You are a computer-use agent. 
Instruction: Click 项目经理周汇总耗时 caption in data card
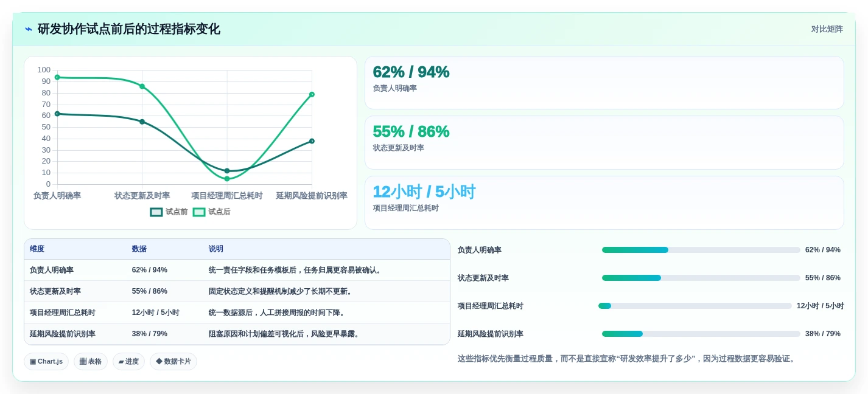pos(406,208)
